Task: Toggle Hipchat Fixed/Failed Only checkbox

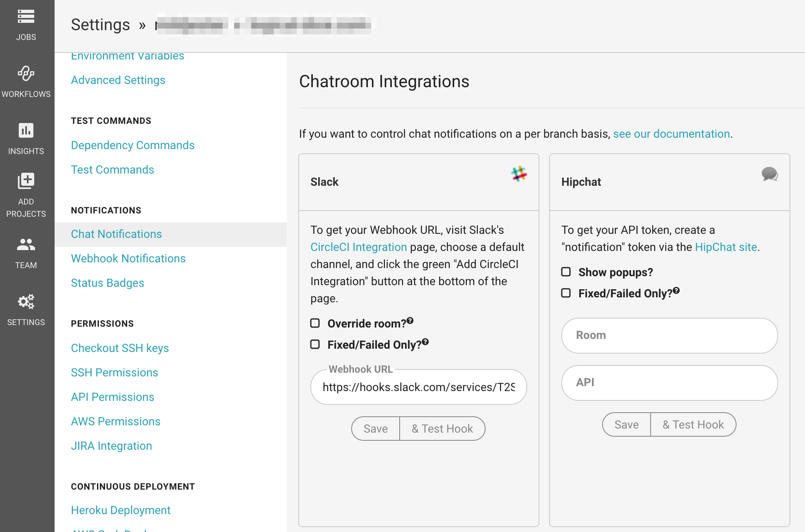Action: (x=566, y=293)
